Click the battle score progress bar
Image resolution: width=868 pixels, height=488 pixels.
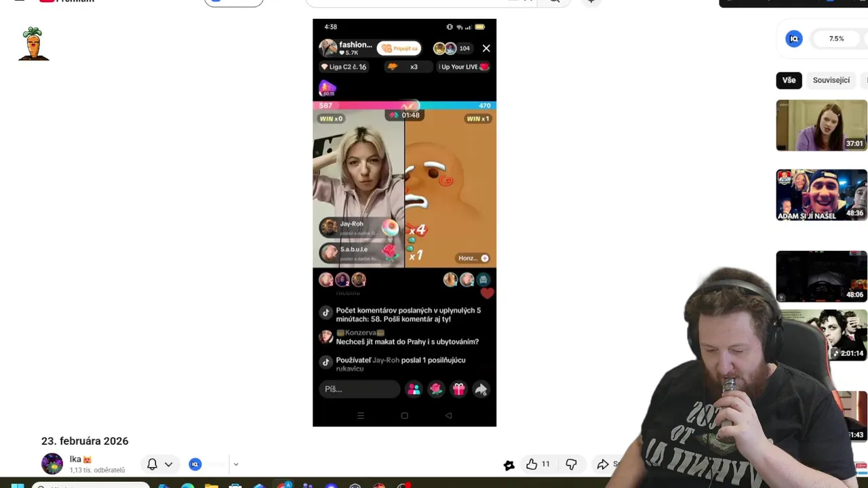pyautogui.click(x=404, y=105)
